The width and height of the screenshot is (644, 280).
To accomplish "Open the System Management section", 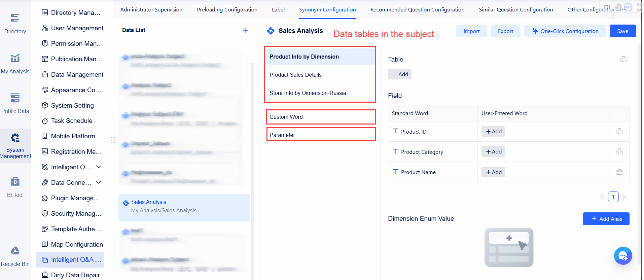I will click(x=15, y=145).
